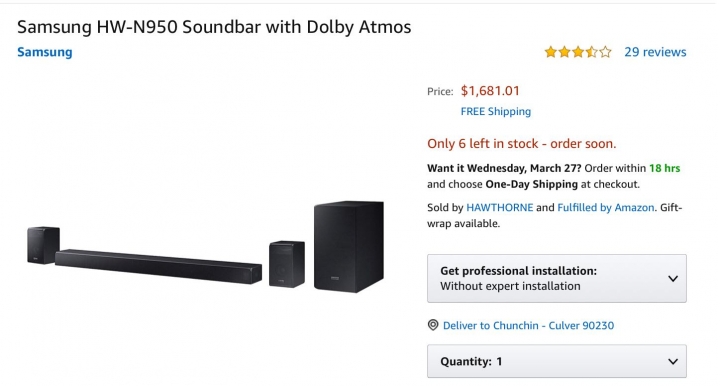
Task: Expand the Quantity dropdown
Action: coord(557,361)
